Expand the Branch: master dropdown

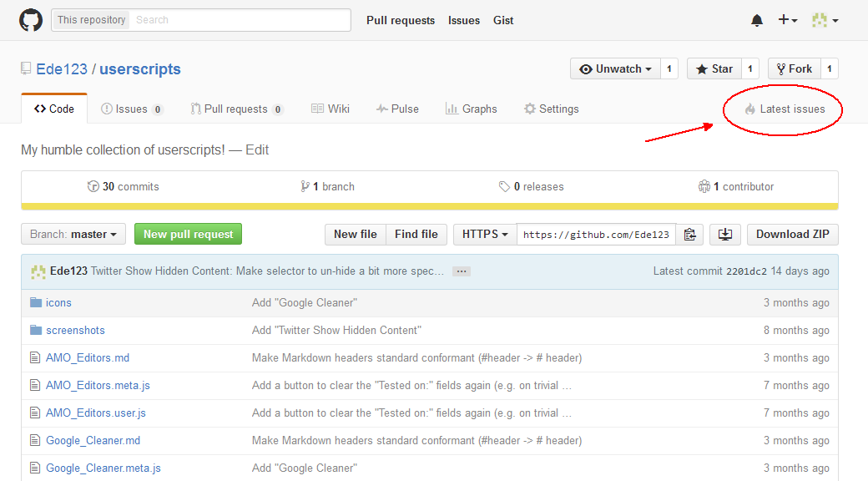(x=73, y=235)
